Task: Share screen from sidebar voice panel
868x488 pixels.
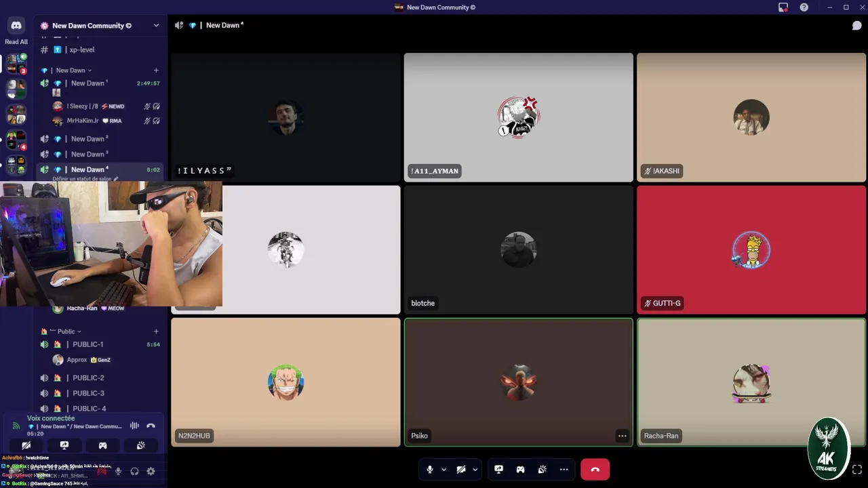Action: pyautogui.click(x=64, y=445)
